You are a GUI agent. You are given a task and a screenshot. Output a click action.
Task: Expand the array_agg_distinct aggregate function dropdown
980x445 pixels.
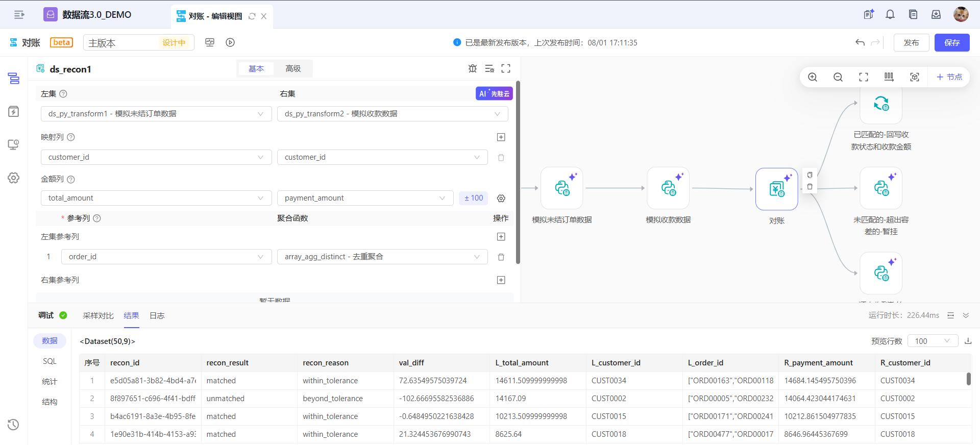pyautogui.click(x=382, y=257)
